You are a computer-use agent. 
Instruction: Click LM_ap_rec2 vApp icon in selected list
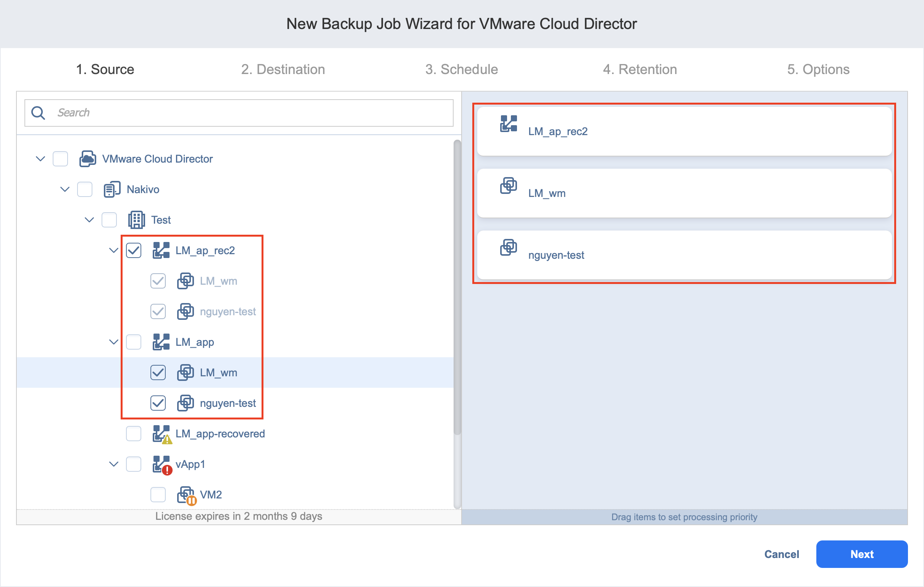(x=509, y=124)
